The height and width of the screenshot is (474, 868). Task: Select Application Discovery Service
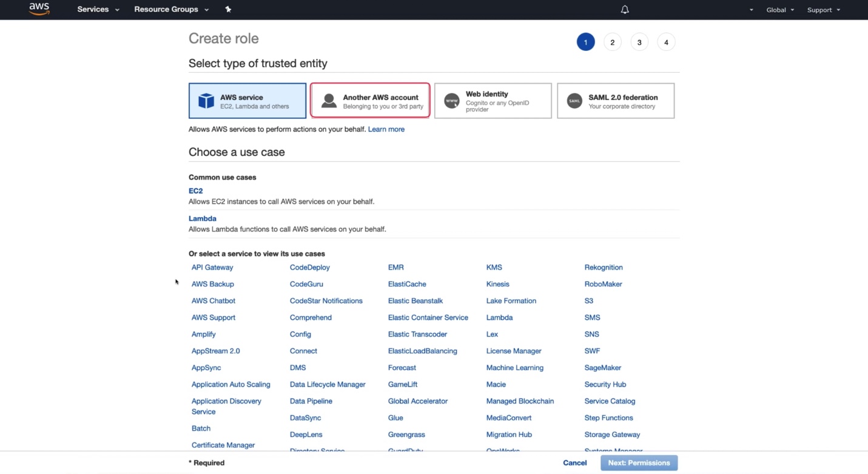(226, 406)
